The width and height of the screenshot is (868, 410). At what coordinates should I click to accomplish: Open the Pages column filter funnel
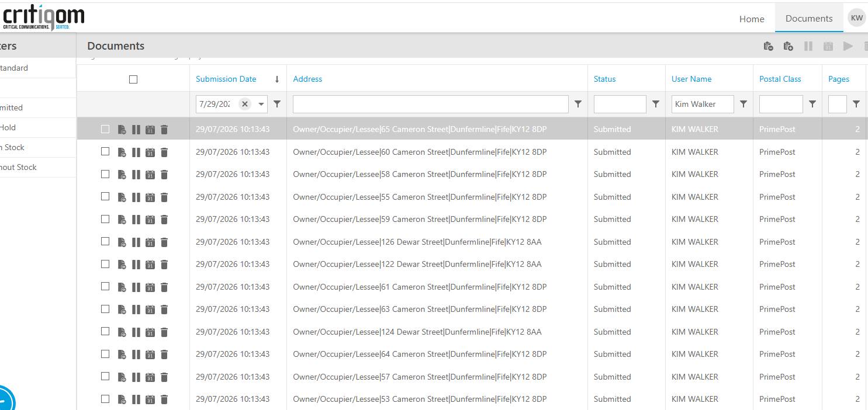pos(856,104)
